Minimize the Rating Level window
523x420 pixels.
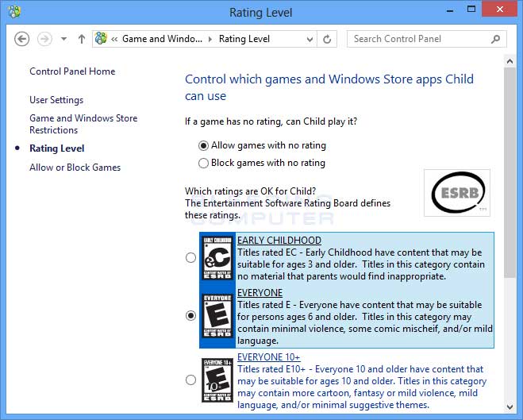(450, 10)
